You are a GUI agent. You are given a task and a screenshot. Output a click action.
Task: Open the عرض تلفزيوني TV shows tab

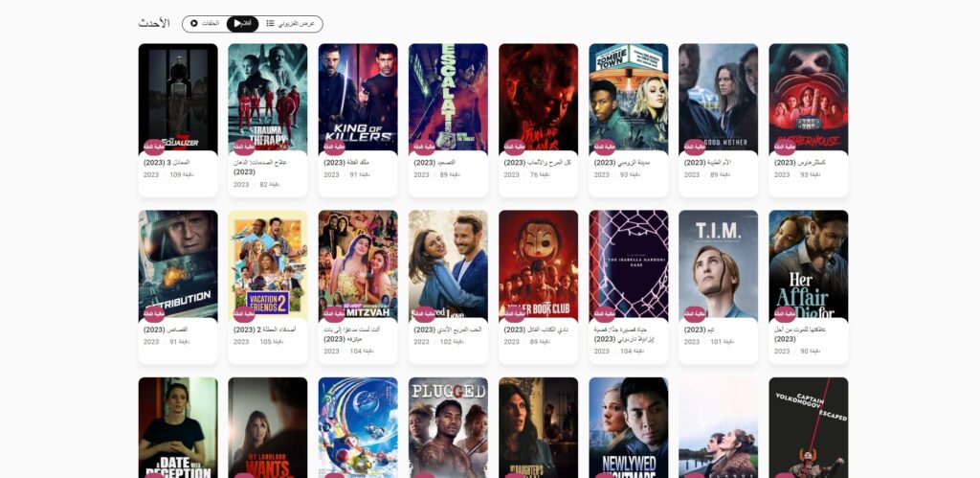(x=291, y=24)
